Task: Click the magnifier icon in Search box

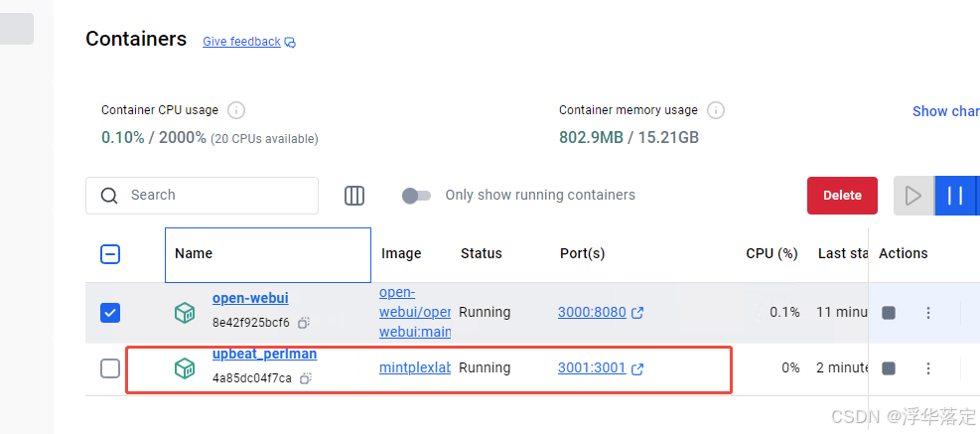Action: tap(109, 196)
